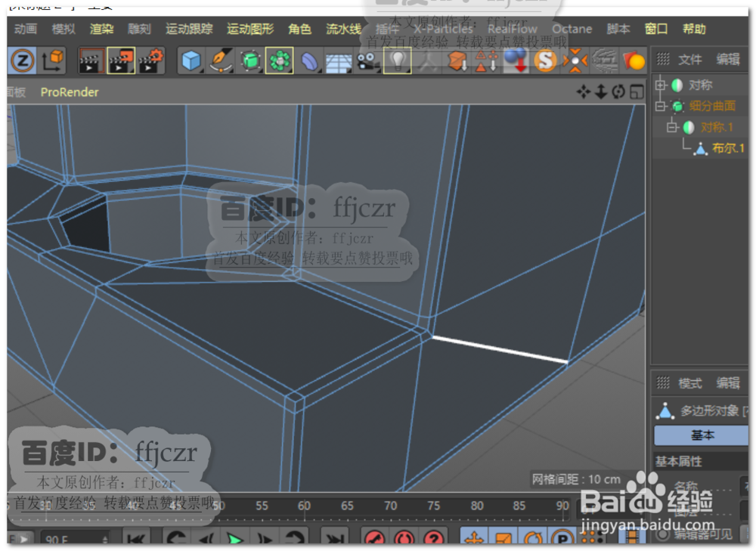Click the orange box with down arrow icon
756x551 pixels.
(457, 61)
